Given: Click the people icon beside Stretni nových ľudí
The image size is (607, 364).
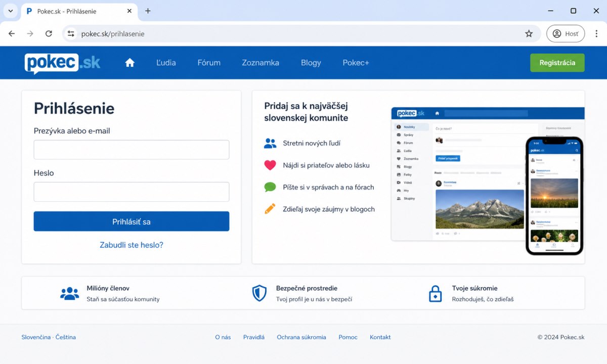Looking at the screenshot, I should point(270,143).
